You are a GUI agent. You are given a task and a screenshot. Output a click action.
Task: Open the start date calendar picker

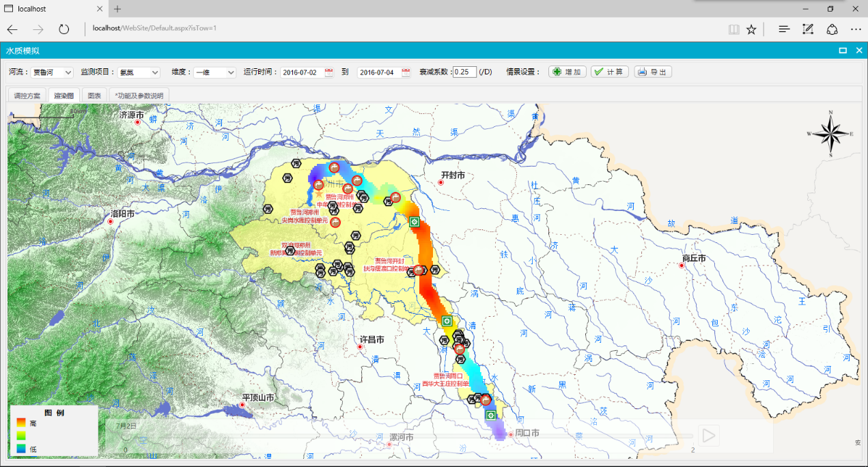click(x=328, y=72)
